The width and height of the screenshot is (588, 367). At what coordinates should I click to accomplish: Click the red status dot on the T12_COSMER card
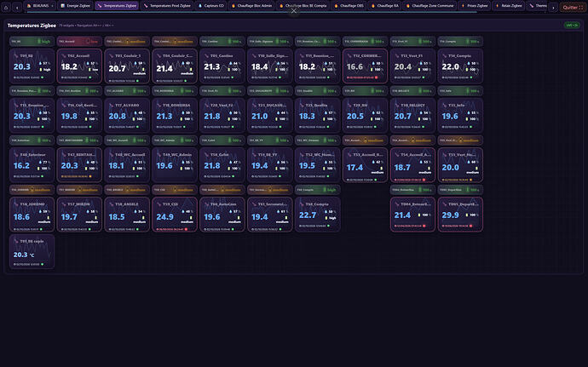[376, 77]
